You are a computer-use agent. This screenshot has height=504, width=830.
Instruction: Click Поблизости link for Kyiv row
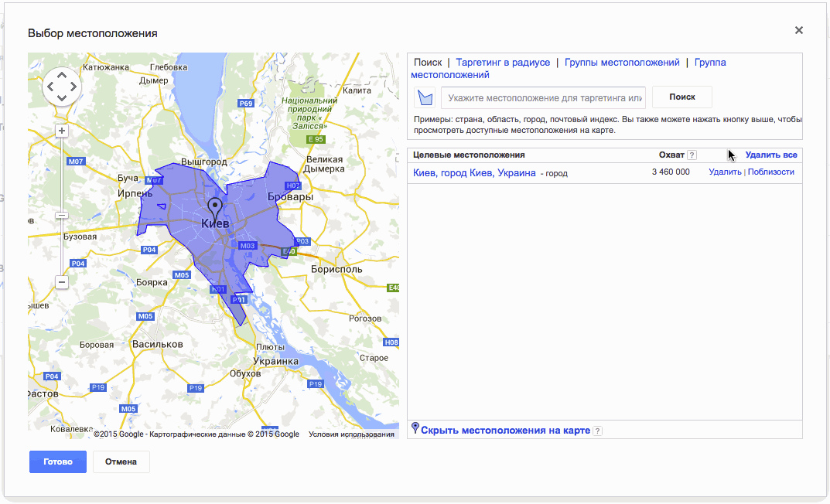pos(770,172)
